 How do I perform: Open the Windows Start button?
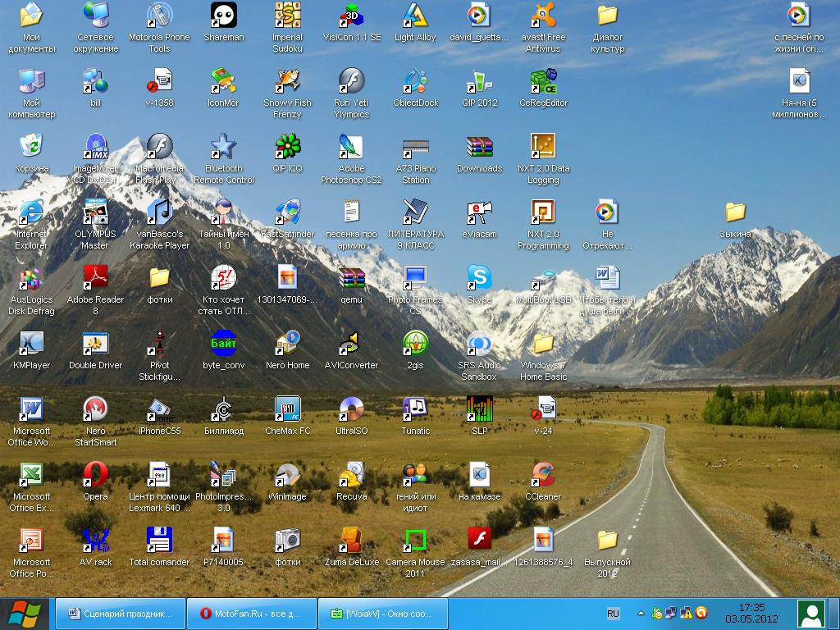coord(25,614)
